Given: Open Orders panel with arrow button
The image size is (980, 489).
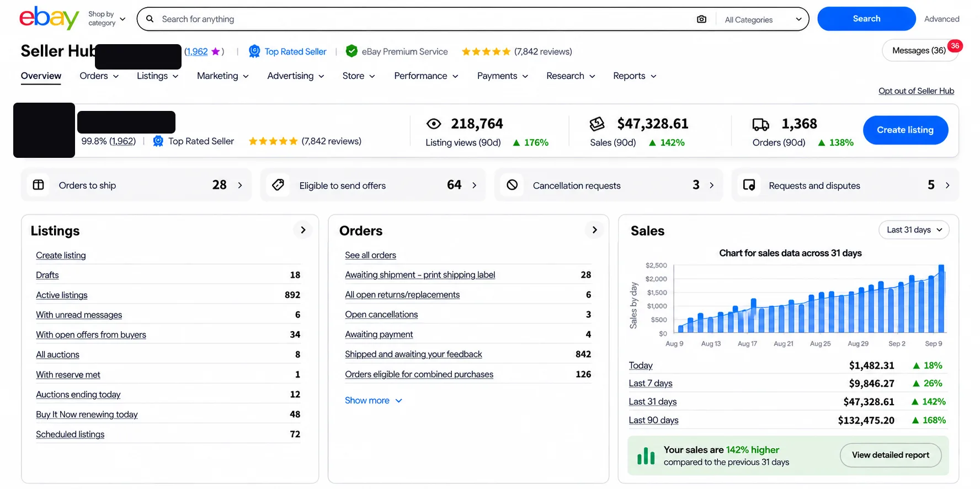Looking at the screenshot, I should tap(594, 230).
